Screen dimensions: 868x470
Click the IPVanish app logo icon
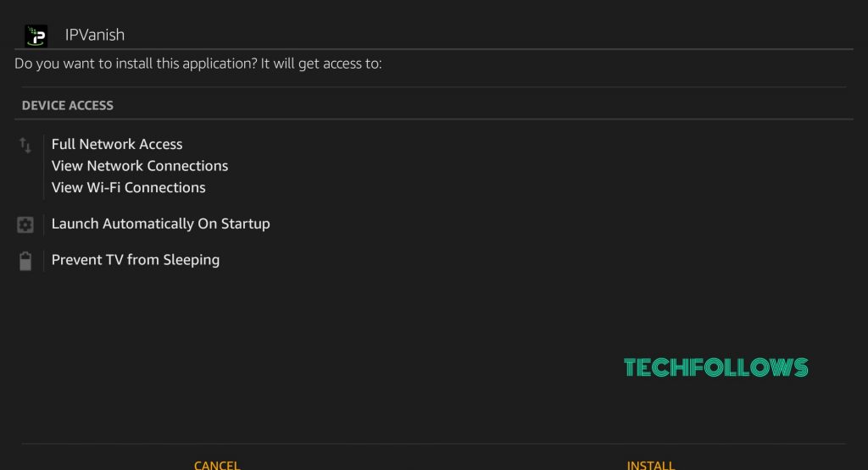tap(36, 36)
